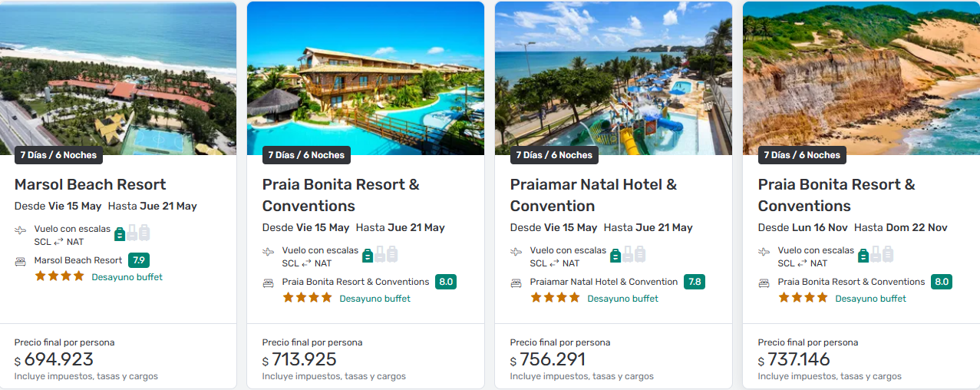Viewport: 980px width, 390px height.
Task: Click the green luggage icon on Praiamar Natal card
Action: (615, 254)
